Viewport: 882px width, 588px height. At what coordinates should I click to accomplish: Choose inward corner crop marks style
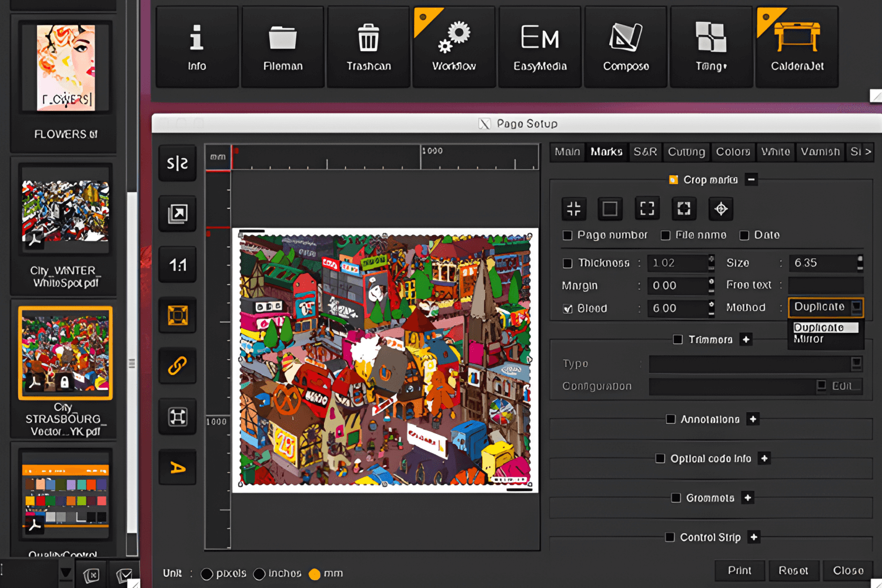574,208
